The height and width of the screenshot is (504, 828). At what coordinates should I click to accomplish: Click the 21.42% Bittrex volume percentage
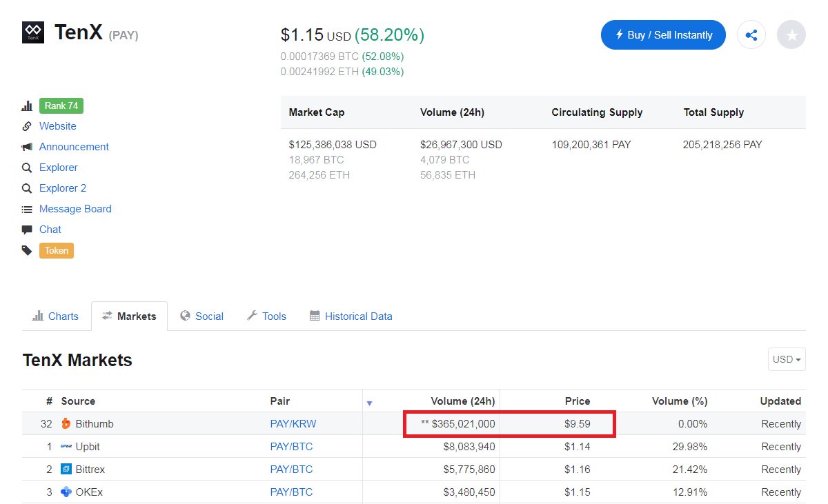click(691, 470)
